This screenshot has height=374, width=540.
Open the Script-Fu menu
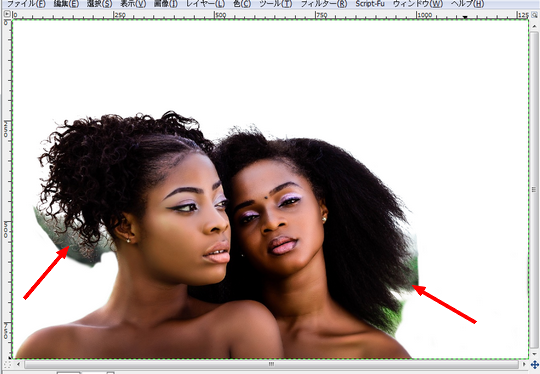point(370,4)
